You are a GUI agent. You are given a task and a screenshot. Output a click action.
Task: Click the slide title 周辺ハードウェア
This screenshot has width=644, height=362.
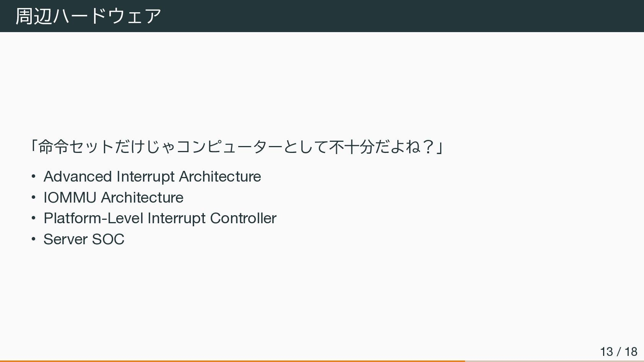[x=88, y=16]
